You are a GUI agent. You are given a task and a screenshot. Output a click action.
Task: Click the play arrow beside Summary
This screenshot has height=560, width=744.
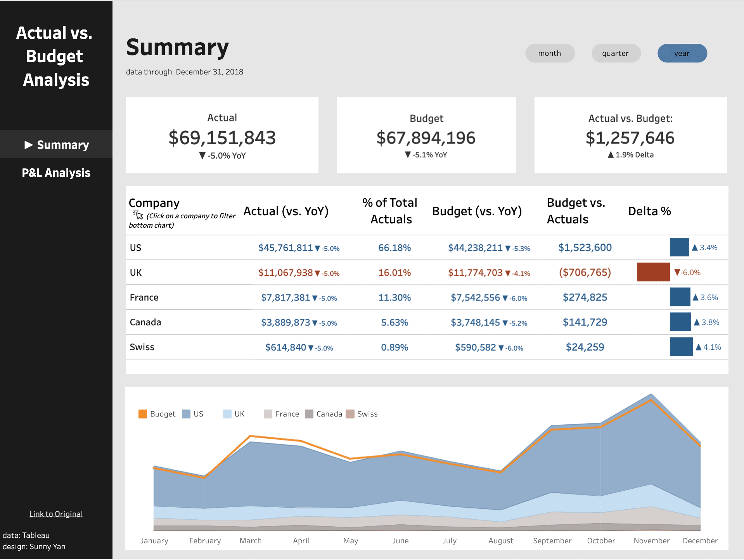click(x=29, y=145)
